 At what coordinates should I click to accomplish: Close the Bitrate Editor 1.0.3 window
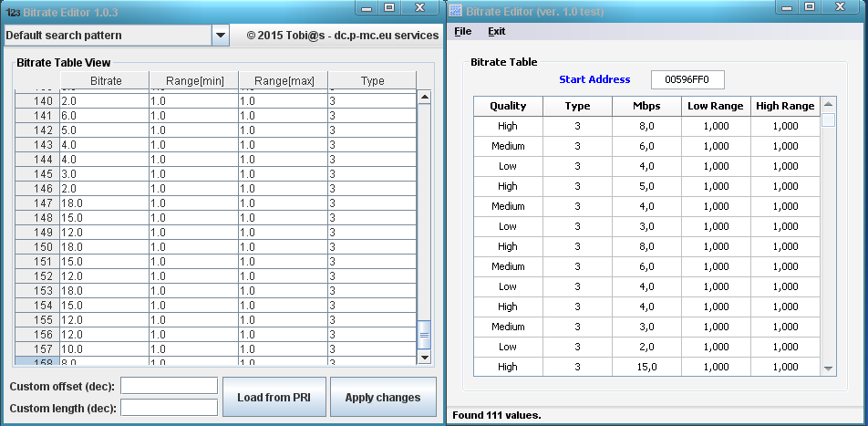[418, 8]
